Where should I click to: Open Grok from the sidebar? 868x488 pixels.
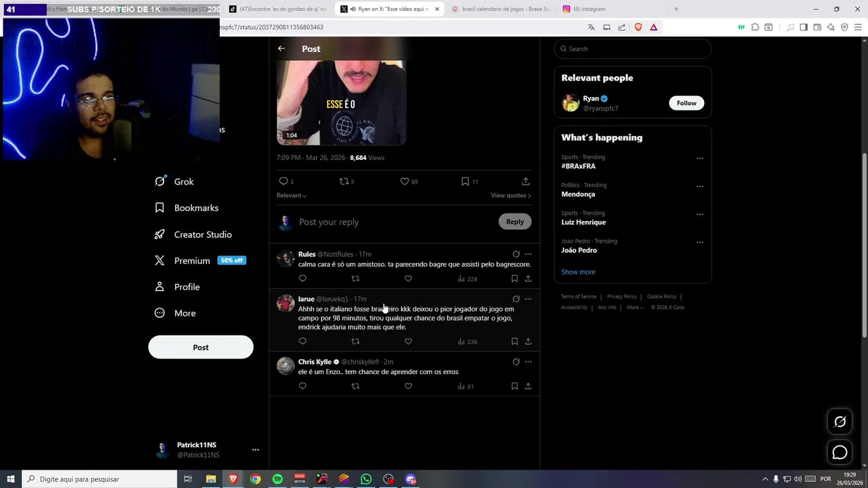pyautogui.click(x=174, y=182)
